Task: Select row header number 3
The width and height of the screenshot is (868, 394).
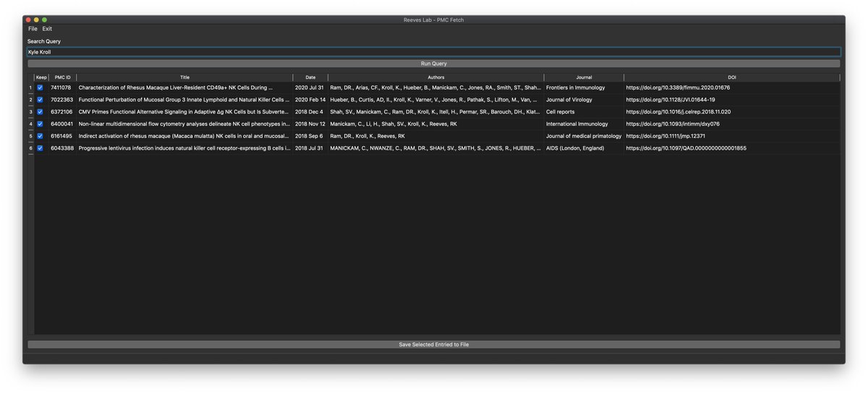Action: click(x=30, y=112)
